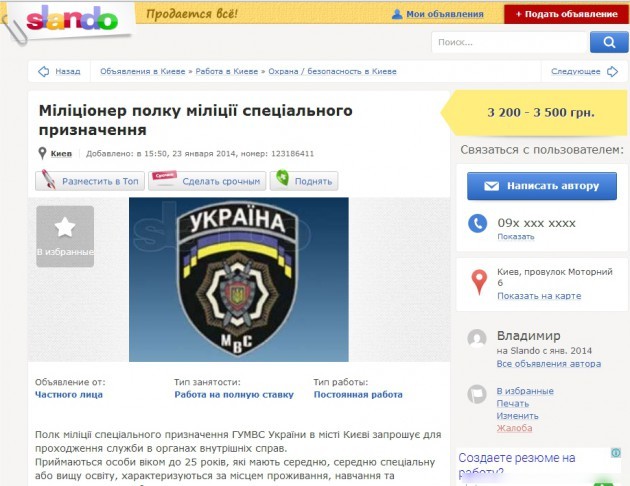630x486 pixels.
Task: Show the hidden phone number via Показать
Action: [516, 237]
